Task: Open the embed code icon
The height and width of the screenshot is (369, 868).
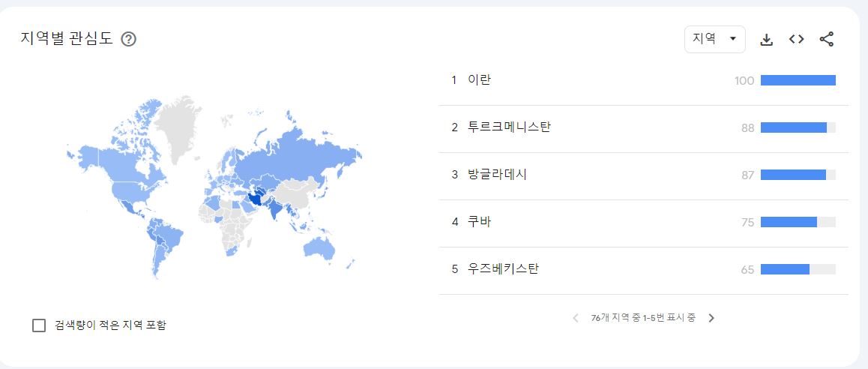Action: [x=796, y=40]
